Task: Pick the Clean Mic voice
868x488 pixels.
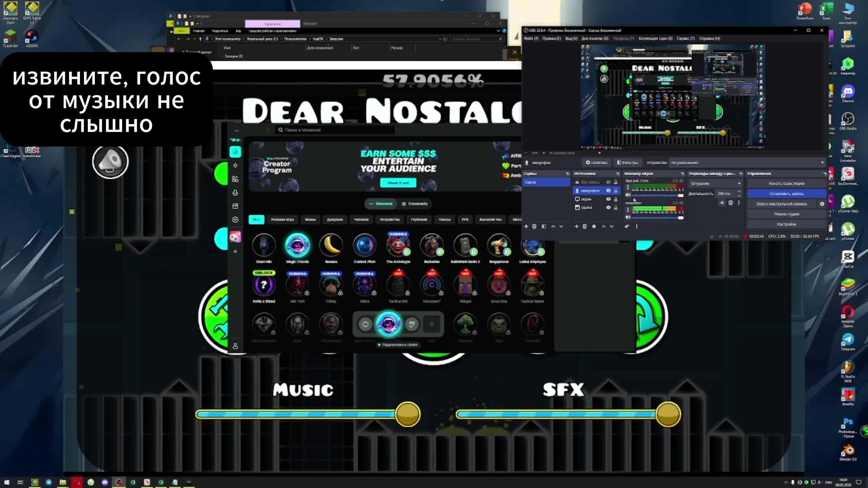Action: click(264, 245)
